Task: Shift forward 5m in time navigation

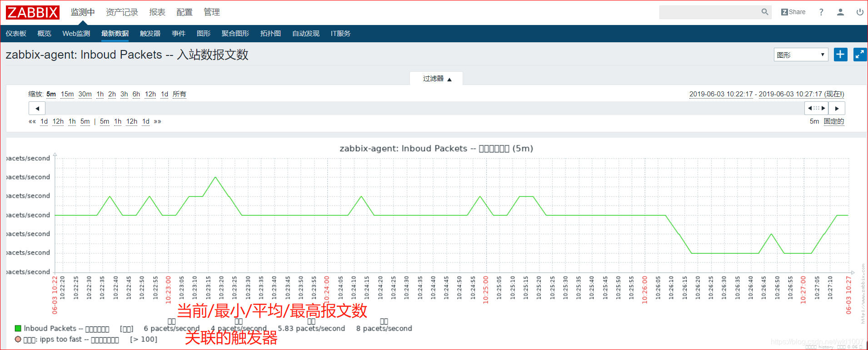Action: (x=105, y=121)
